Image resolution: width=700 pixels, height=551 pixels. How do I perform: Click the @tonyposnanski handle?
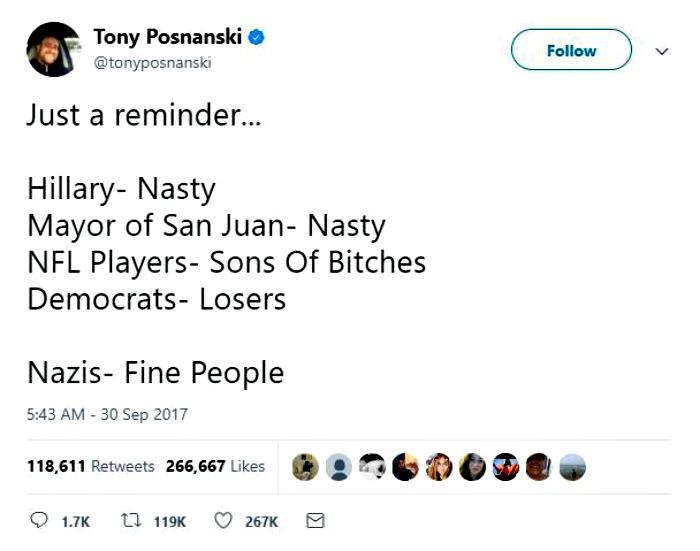[152, 63]
